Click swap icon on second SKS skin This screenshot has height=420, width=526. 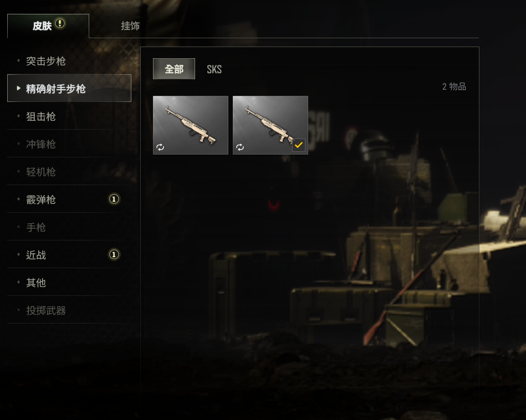240,147
